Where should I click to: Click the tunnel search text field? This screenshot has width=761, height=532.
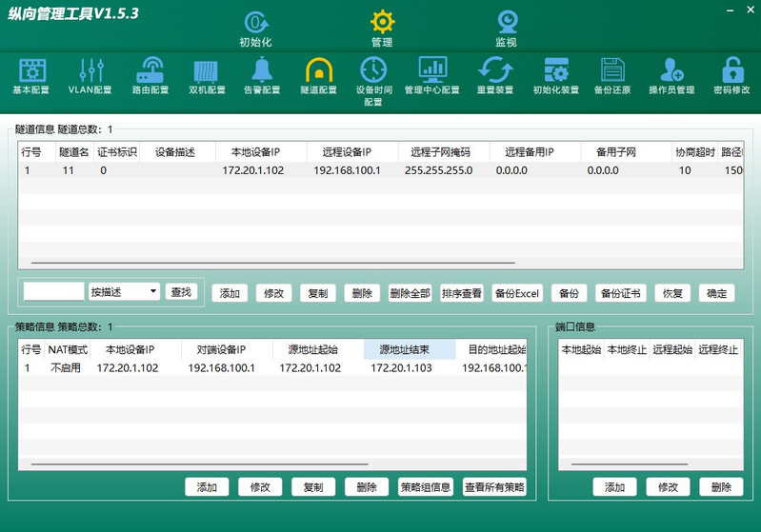pyautogui.click(x=54, y=292)
